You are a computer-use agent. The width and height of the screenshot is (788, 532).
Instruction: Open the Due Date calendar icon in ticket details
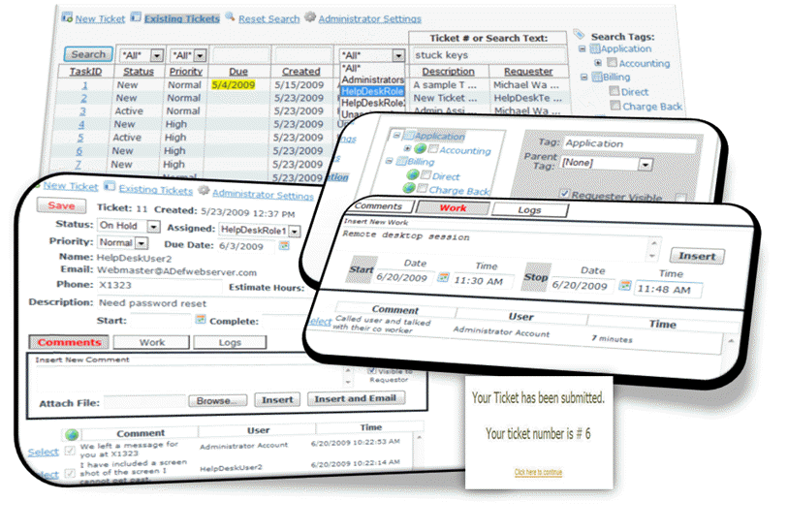point(284,245)
